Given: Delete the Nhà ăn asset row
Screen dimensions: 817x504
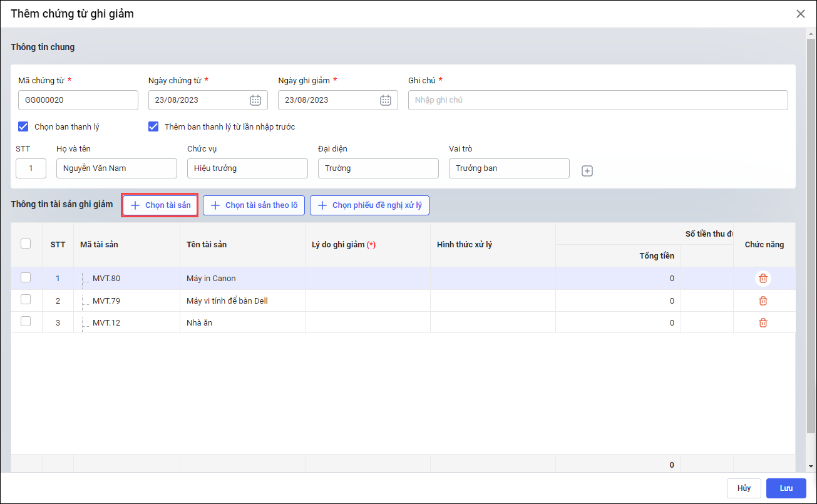Looking at the screenshot, I should pyautogui.click(x=763, y=323).
